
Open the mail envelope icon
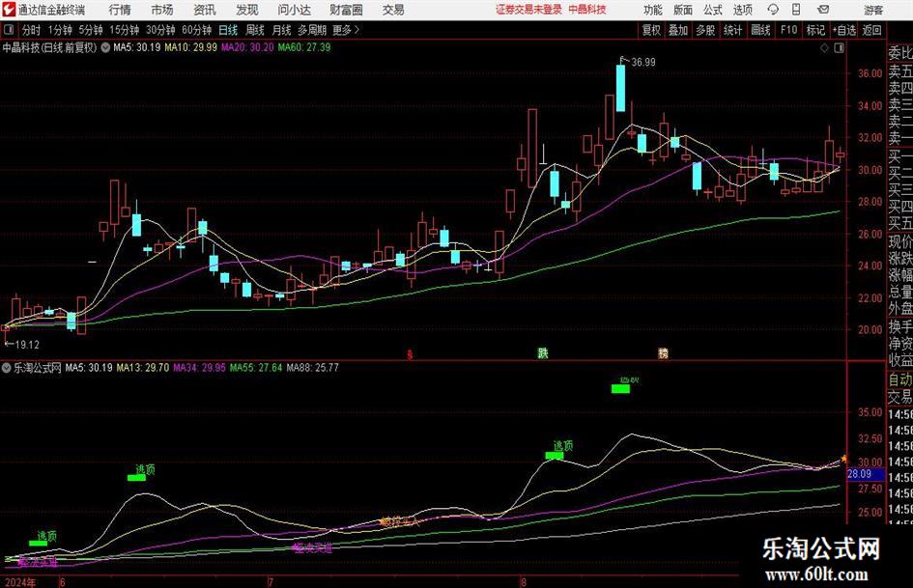pos(823,10)
